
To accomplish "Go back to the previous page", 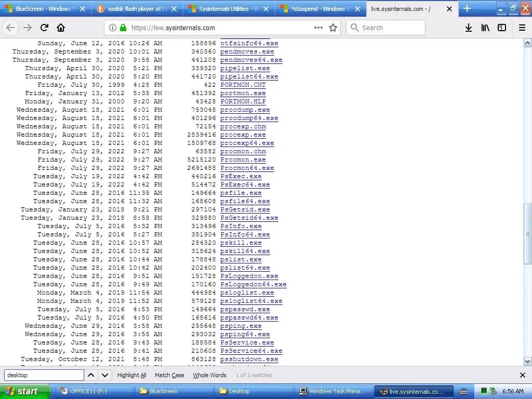I will (x=10, y=28).
